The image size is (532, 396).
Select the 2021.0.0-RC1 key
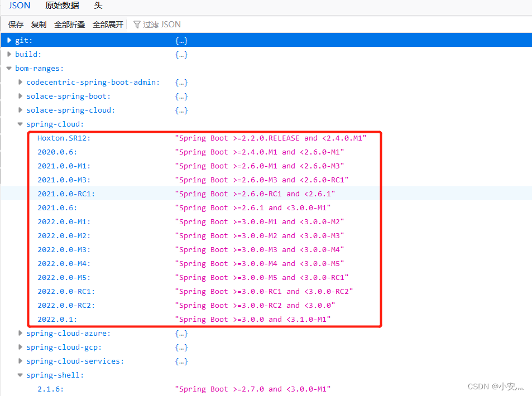[66, 194]
